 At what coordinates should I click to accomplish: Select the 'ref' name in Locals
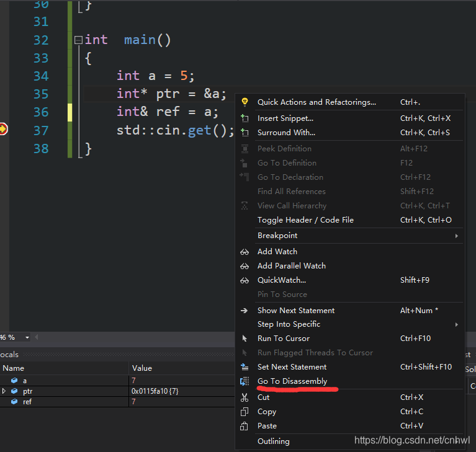[x=27, y=402]
